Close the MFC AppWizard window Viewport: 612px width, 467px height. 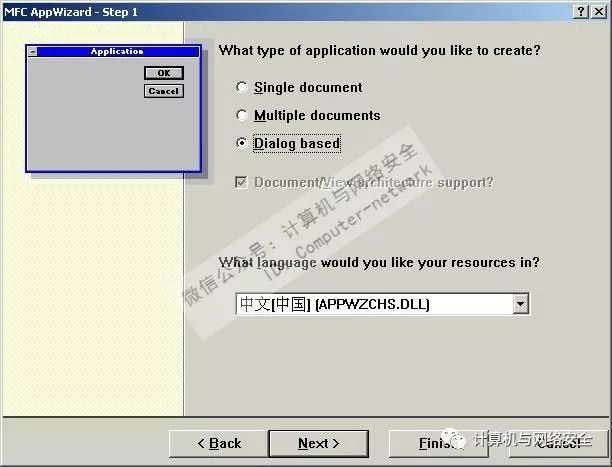599,12
